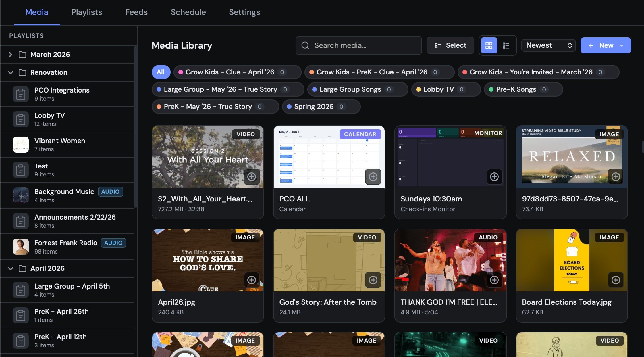Switch to grid view
Screen dimensions: 644x357
point(489,45)
